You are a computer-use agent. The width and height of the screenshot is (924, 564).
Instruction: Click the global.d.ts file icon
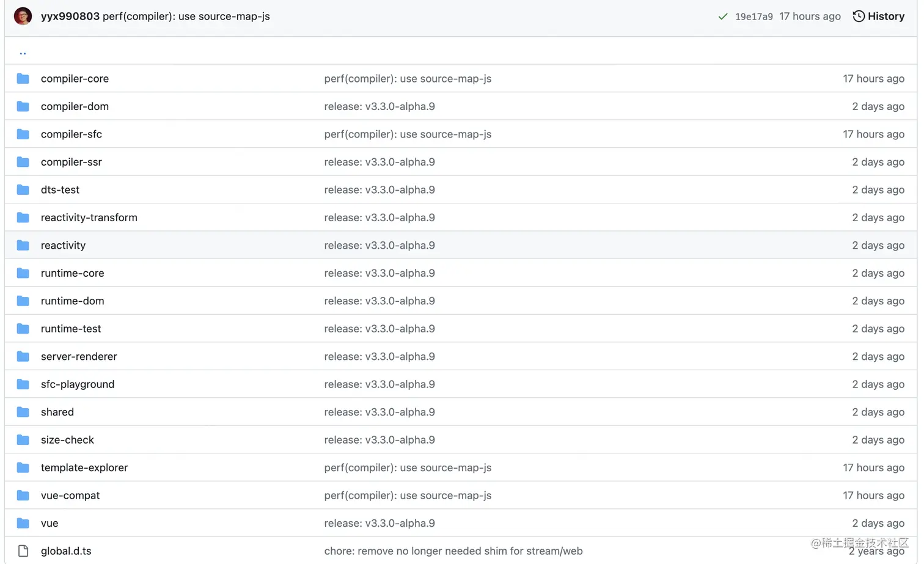(x=23, y=551)
